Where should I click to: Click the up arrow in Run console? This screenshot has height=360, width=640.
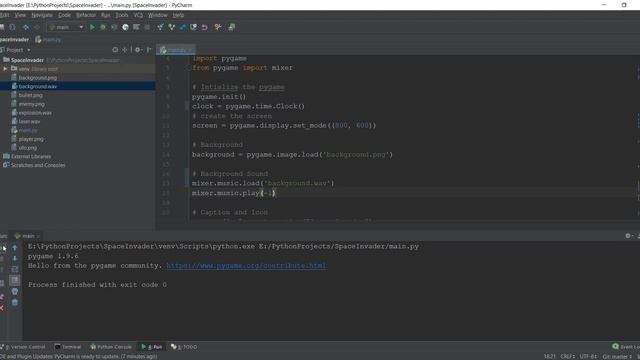tap(15, 248)
